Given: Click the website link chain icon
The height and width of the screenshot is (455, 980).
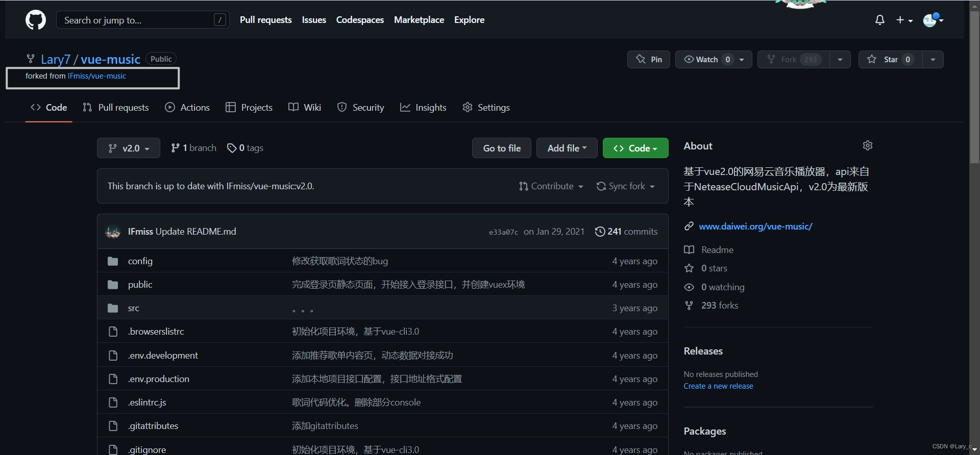Looking at the screenshot, I should coord(689,226).
